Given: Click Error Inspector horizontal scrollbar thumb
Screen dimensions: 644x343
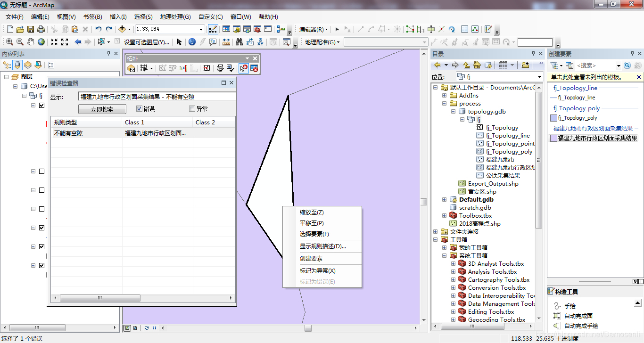Looking at the screenshot, I should tap(99, 298).
